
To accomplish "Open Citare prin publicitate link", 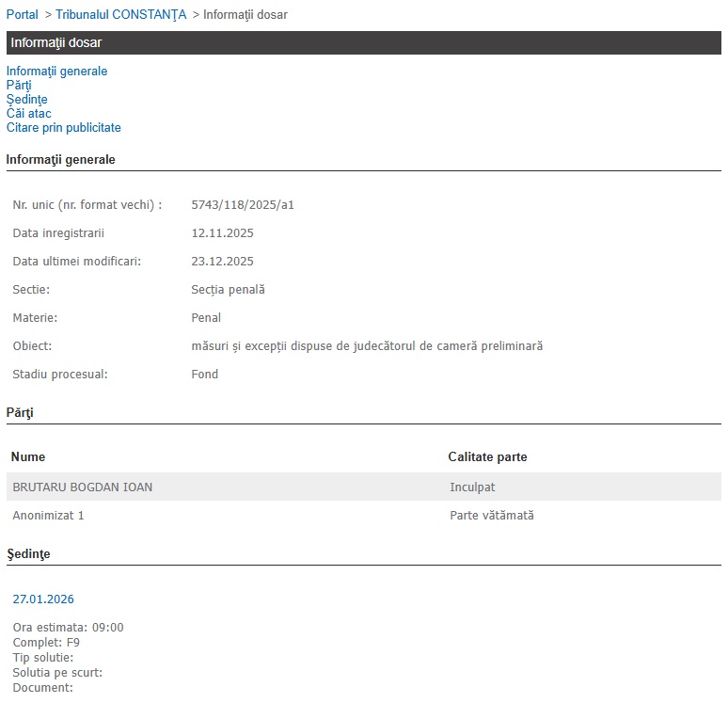I will click(63, 128).
